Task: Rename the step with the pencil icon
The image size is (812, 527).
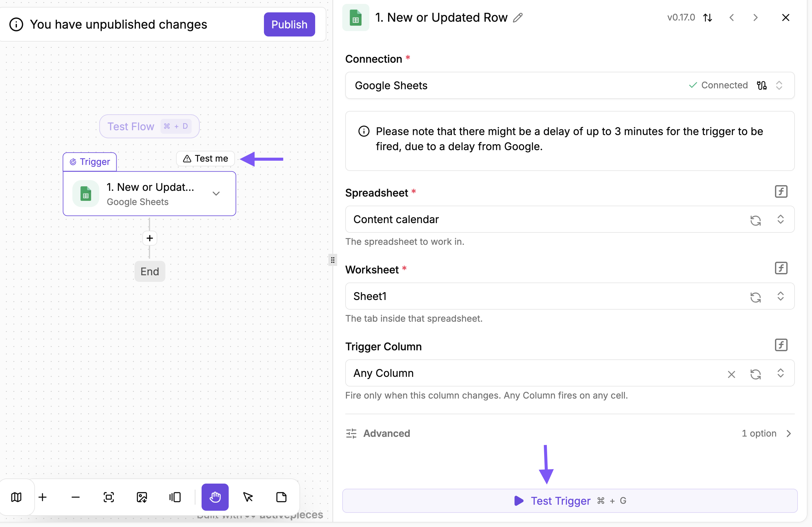Action: [518, 17]
